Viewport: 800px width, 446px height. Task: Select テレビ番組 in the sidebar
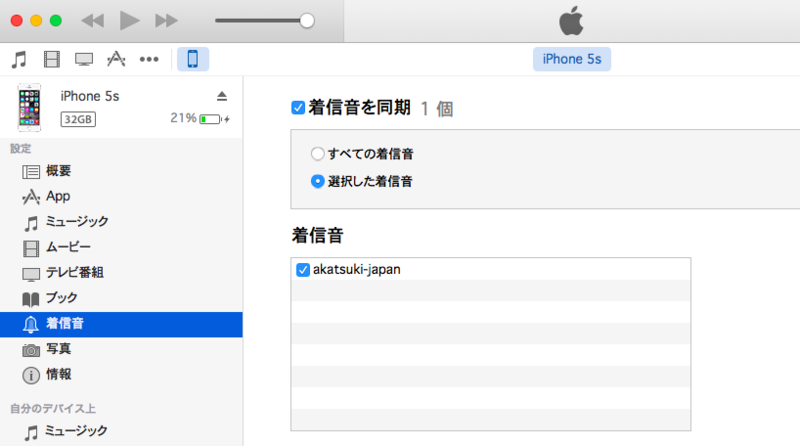coord(121,273)
